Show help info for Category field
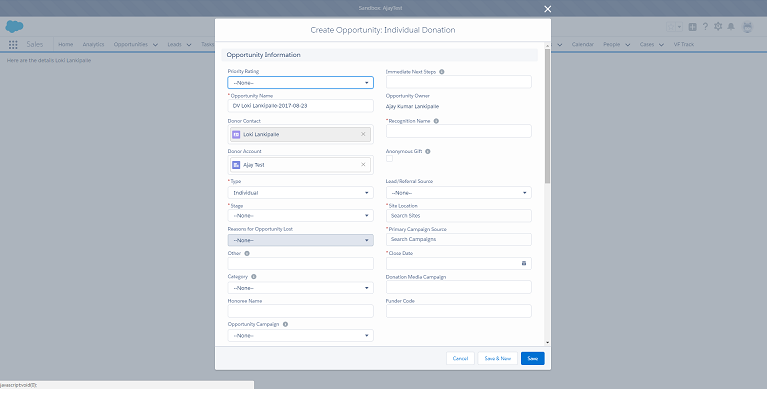Image resolution: width=768 pixels, height=416 pixels. tap(254, 277)
